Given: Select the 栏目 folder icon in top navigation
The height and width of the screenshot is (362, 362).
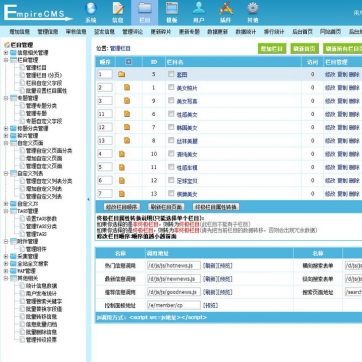Looking at the screenshot, I should 145,8.
